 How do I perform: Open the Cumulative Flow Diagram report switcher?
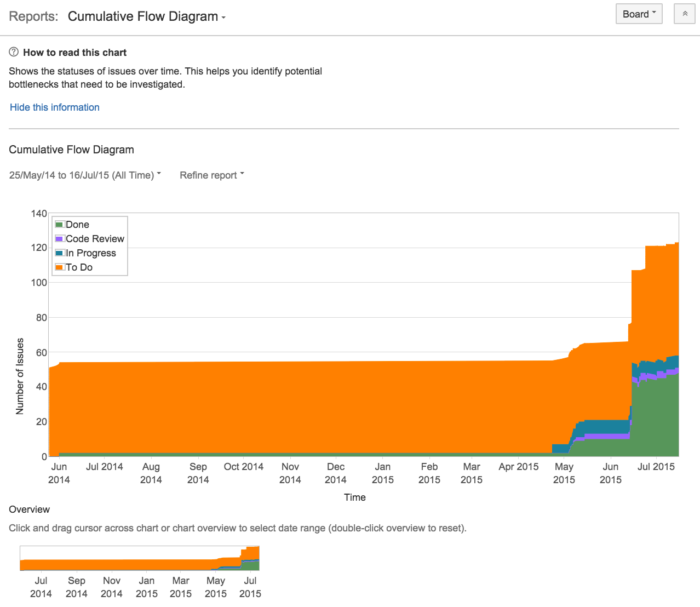click(147, 16)
